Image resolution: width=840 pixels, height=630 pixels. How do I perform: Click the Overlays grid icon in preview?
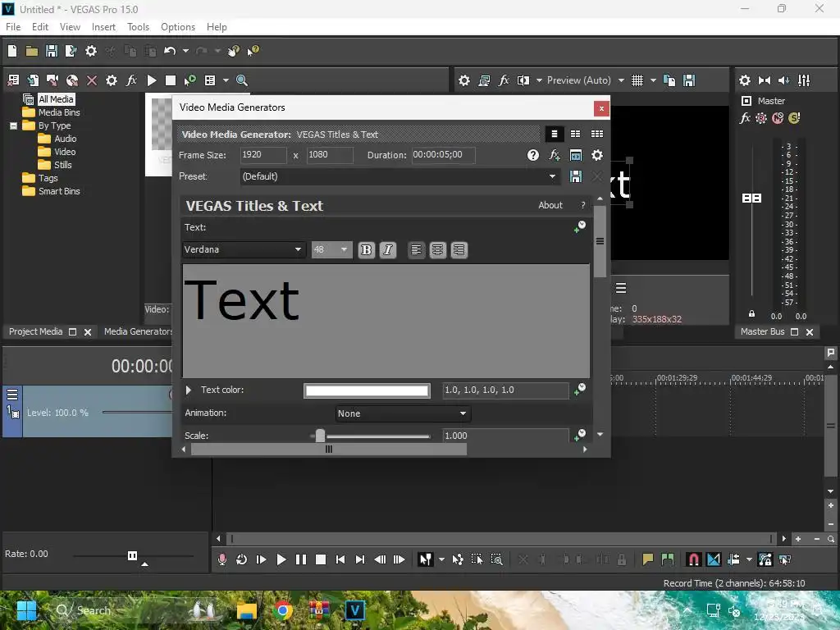click(x=637, y=80)
